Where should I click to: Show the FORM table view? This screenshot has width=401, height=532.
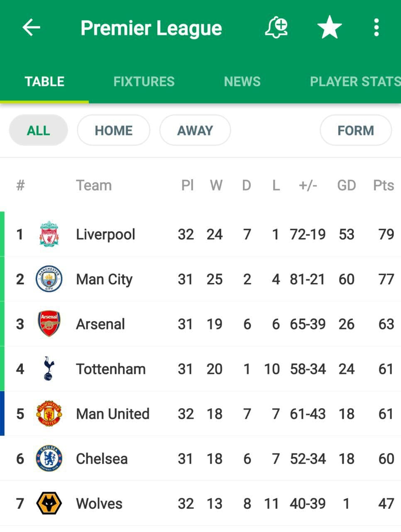pyautogui.click(x=356, y=131)
